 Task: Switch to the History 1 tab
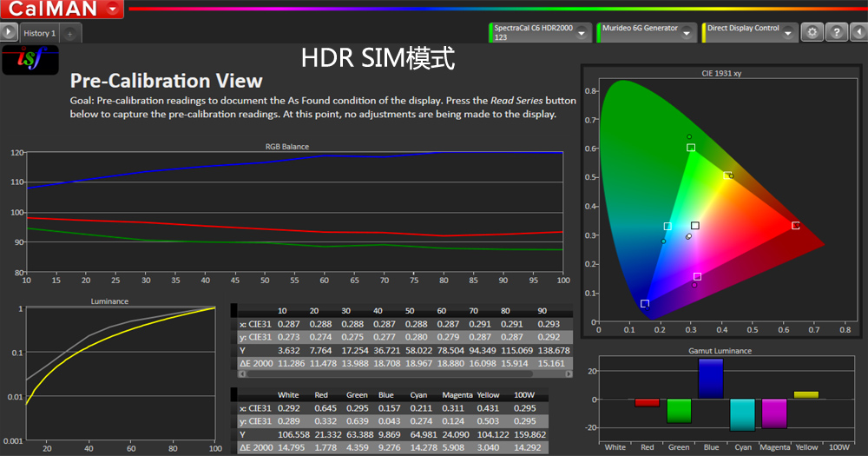coord(39,33)
